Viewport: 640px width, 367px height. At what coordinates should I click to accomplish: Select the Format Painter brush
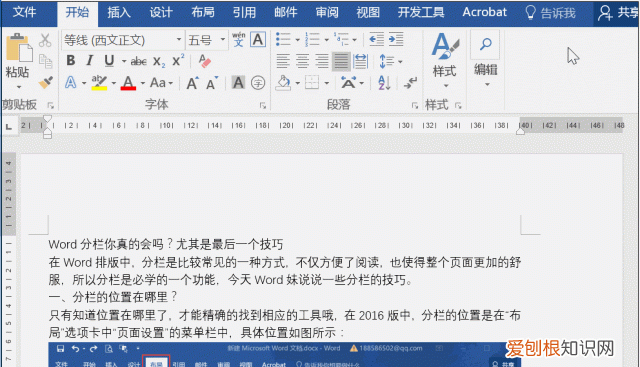46,82
